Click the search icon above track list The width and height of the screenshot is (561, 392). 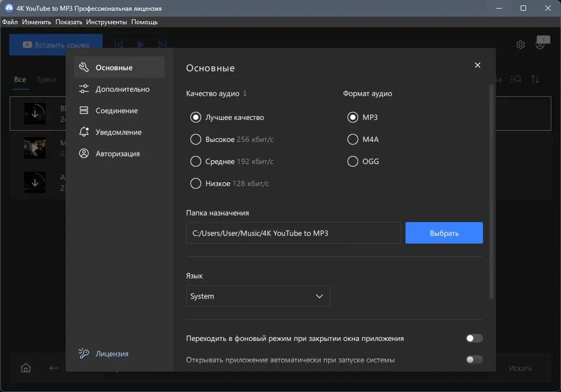pyautogui.click(x=515, y=79)
